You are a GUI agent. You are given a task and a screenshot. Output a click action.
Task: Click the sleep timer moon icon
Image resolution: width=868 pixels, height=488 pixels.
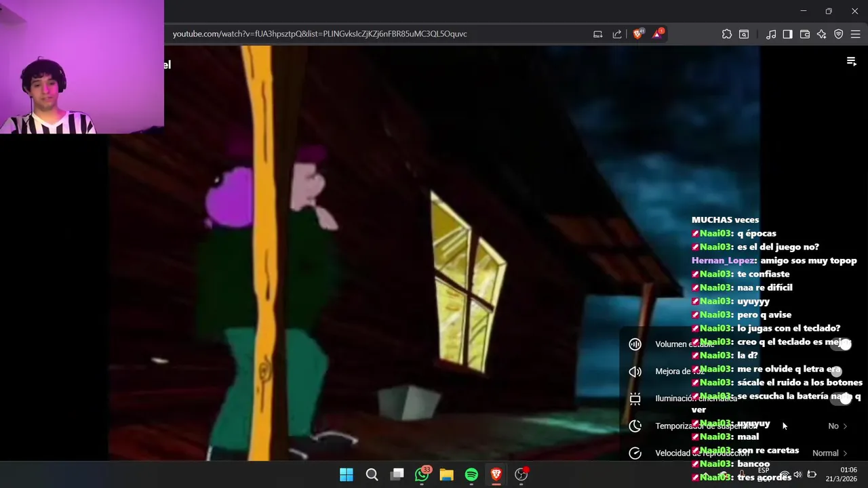pos(635,426)
